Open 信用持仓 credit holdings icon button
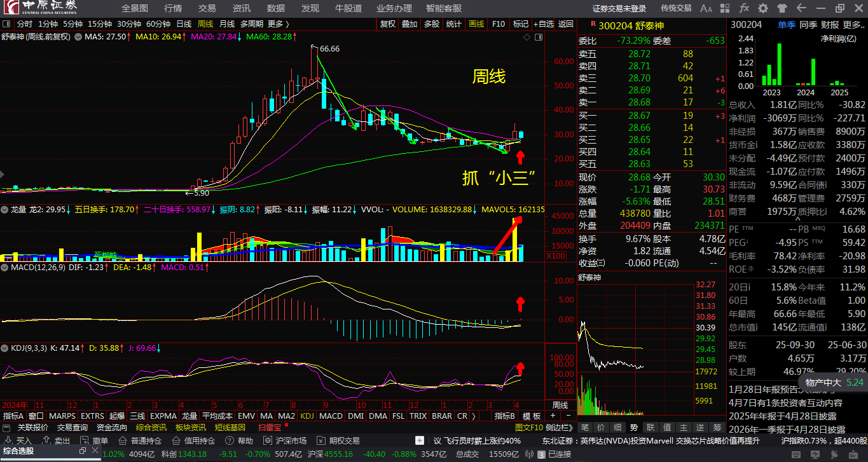Screen dimensions: 868x462 (x=193, y=440)
